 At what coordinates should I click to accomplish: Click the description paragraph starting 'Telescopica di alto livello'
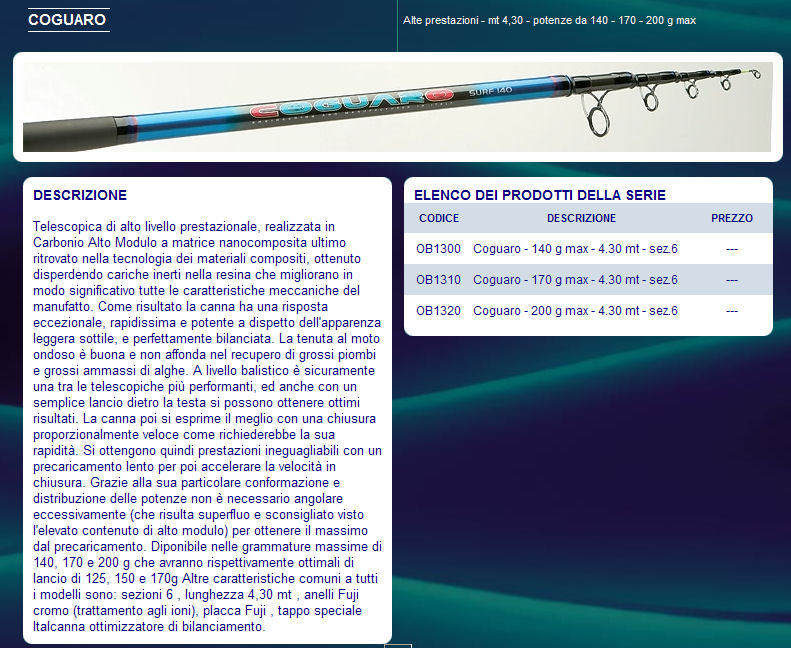click(x=207, y=427)
